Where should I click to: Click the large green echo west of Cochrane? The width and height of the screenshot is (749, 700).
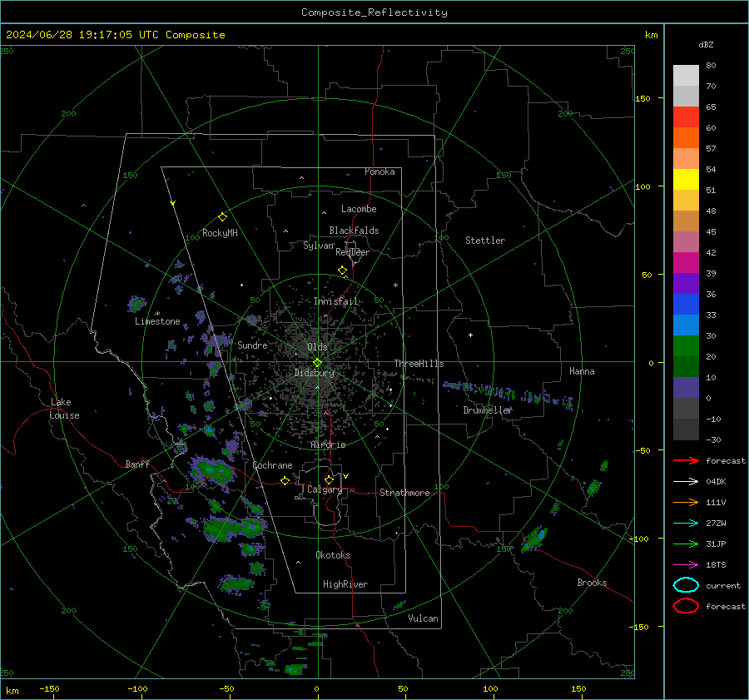(212, 472)
